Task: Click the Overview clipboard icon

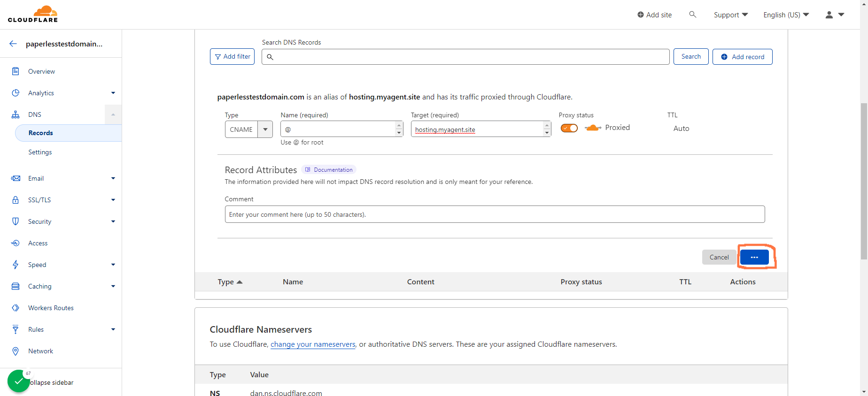Action: (15, 71)
